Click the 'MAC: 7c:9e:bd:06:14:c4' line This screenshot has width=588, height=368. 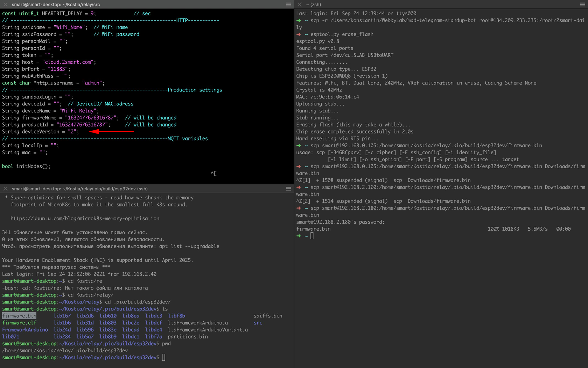(328, 97)
